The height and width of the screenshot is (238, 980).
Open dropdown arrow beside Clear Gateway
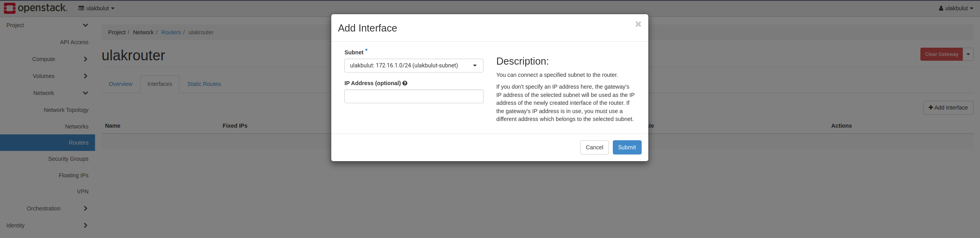point(968,54)
